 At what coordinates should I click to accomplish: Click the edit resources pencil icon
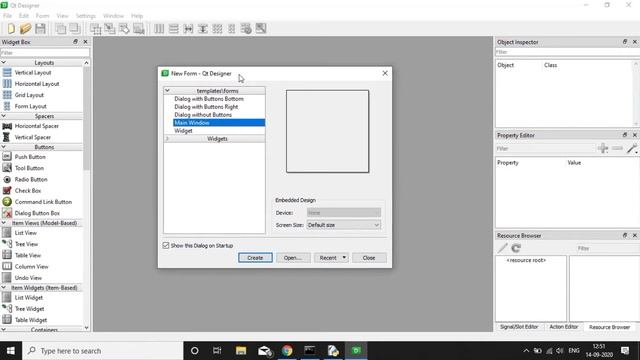tap(502, 248)
